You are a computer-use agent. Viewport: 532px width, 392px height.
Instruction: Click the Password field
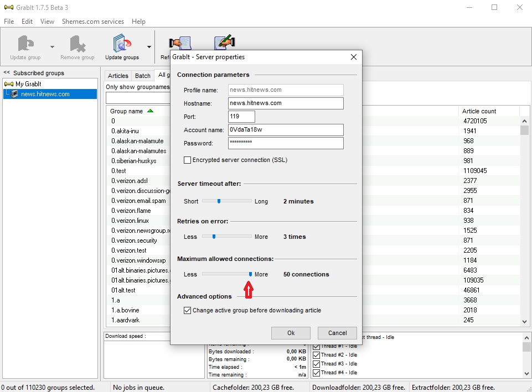[x=286, y=143]
